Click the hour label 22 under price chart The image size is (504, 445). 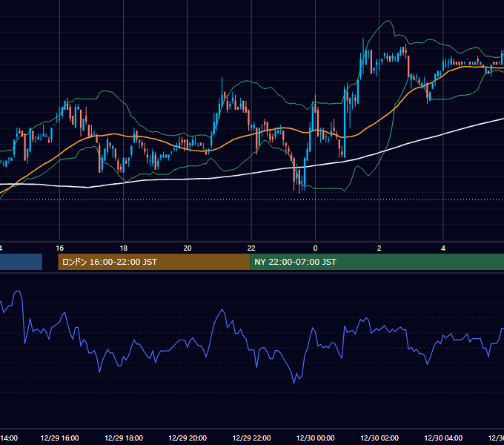[251, 248]
